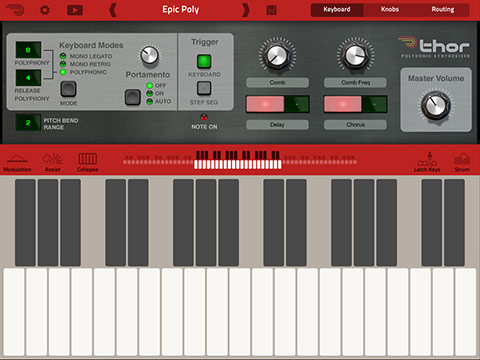Switch to the Knobs tab
The height and width of the screenshot is (360, 480).
coord(390,10)
